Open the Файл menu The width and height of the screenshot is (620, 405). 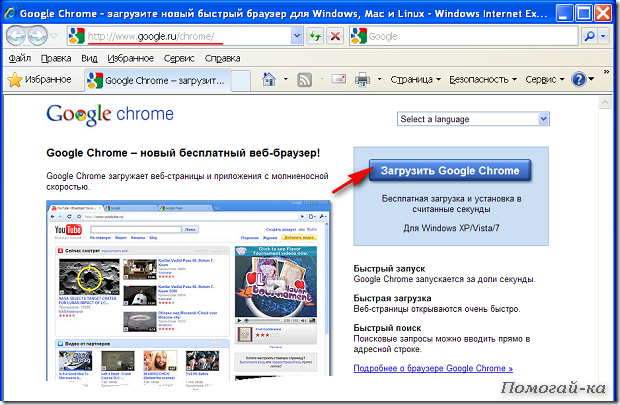pyautogui.click(x=19, y=58)
